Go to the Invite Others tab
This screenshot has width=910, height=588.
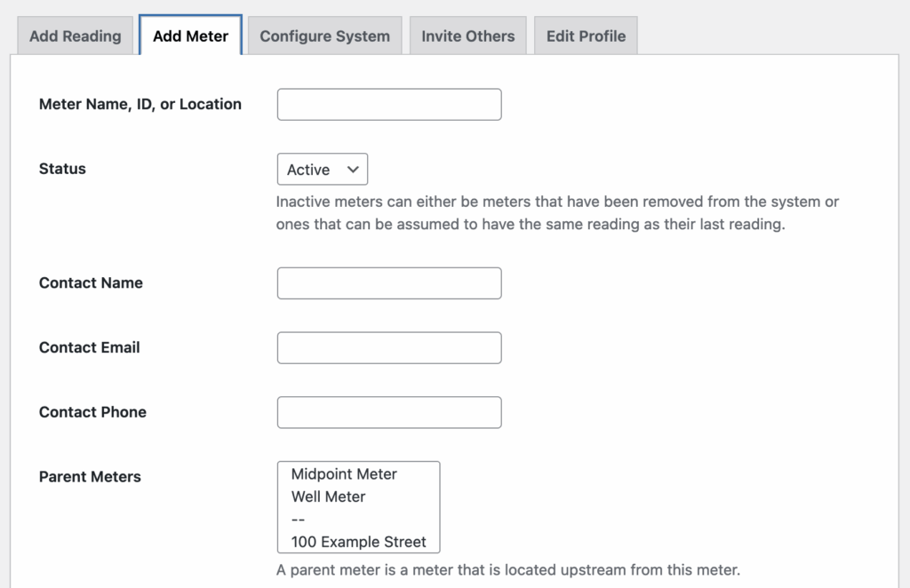[x=467, y=36]
